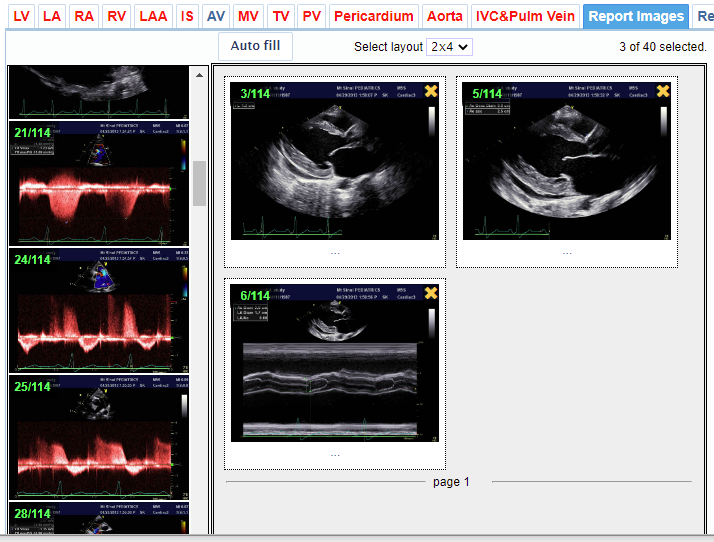This screenshot has height=542, width=714.
Task: Select the AV tab
Action: click(x=216, y=16)
